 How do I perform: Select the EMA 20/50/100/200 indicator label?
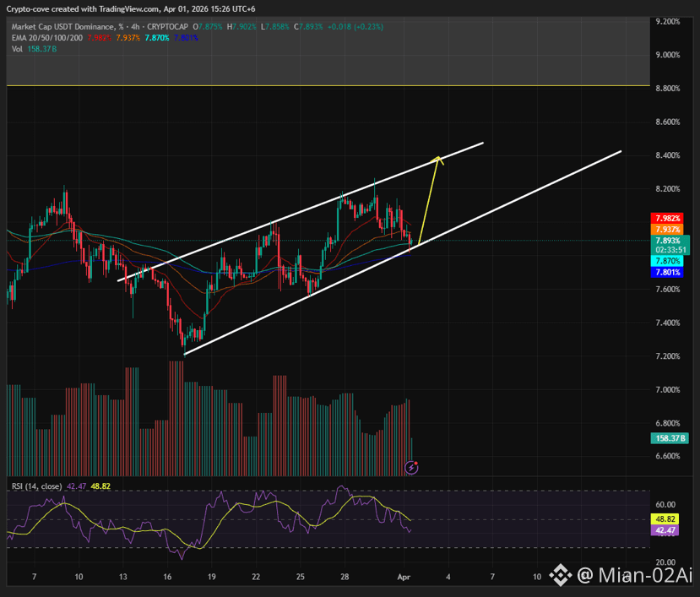[x=47, y=38]
